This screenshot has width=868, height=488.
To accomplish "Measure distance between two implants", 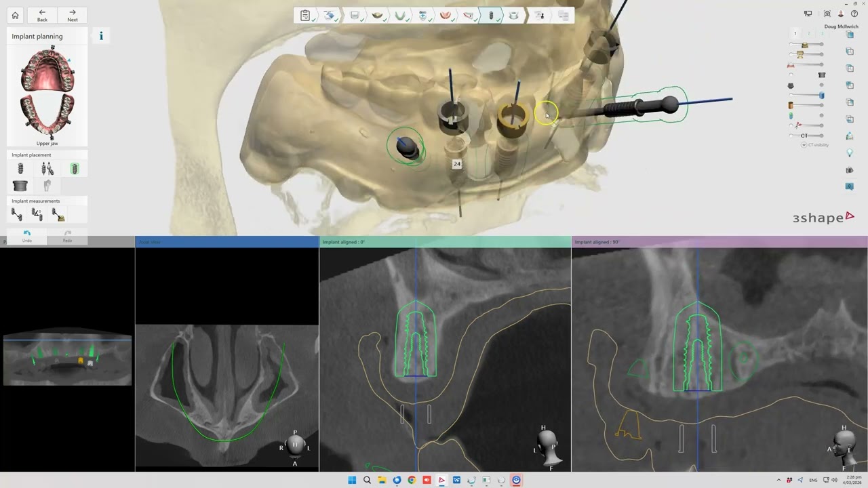I will point(17,215).
